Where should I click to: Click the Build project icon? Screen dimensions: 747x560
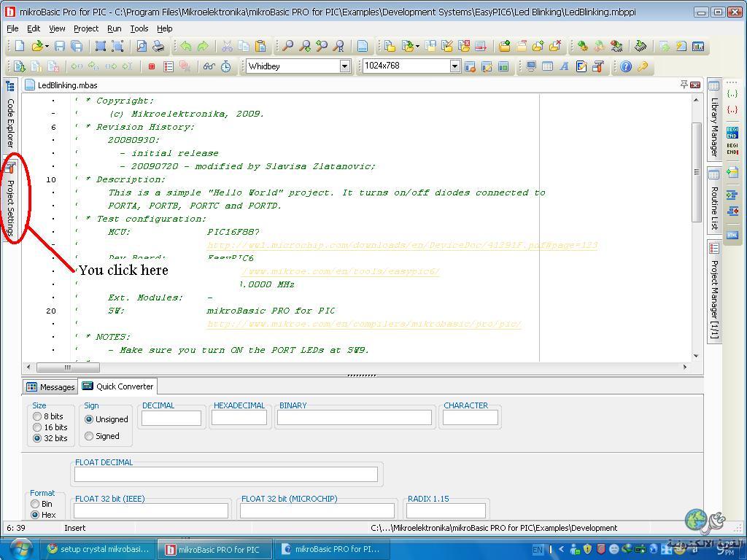[x=582, y=46]
